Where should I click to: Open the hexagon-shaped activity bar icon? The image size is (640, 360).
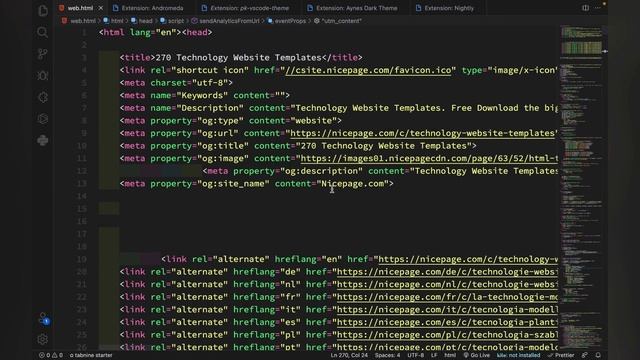[43, 119]
